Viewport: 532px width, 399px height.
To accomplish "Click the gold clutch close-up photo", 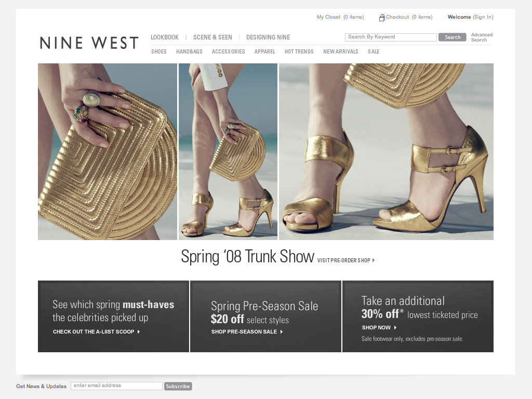I will coord(108,152).
